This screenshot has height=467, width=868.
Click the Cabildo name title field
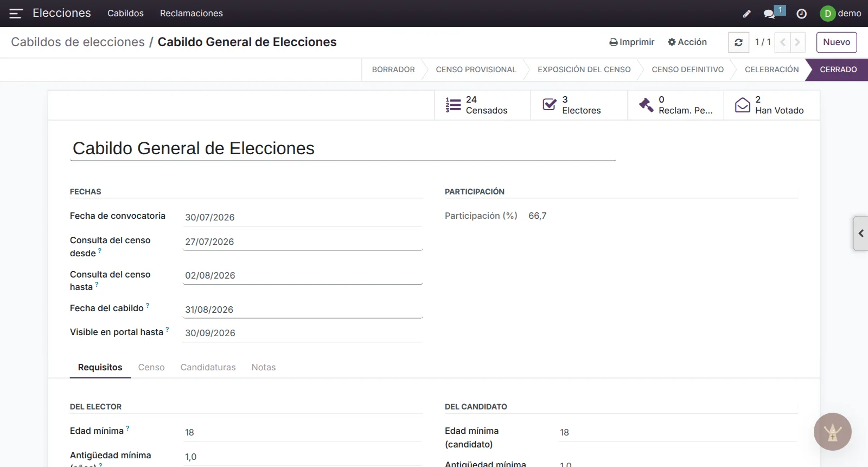343,148
